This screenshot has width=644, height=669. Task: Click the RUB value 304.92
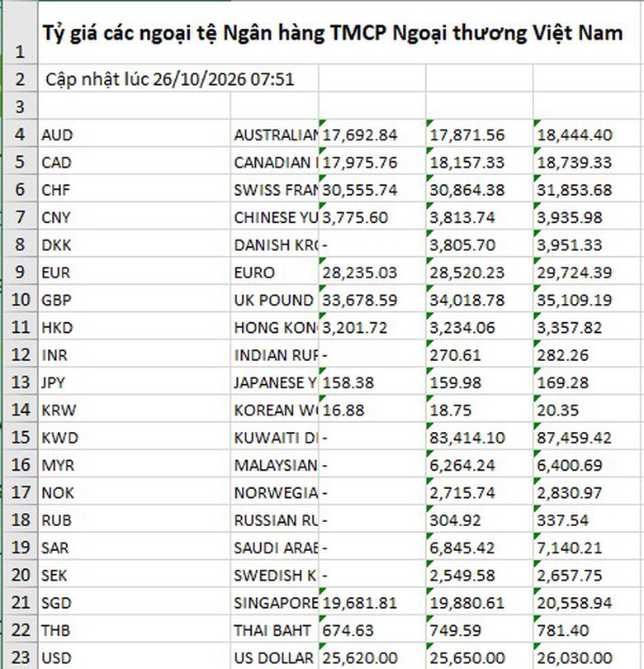(480, 519)
